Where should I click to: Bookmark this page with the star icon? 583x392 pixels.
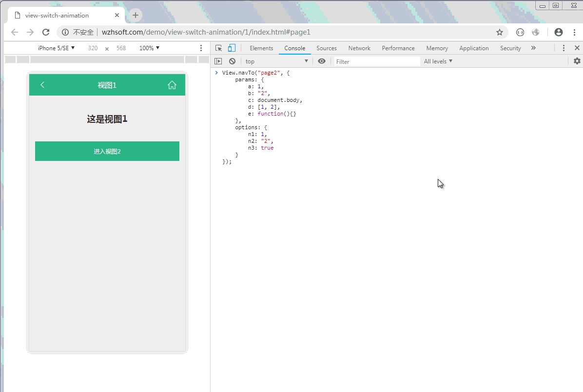(x=499, y=32)
